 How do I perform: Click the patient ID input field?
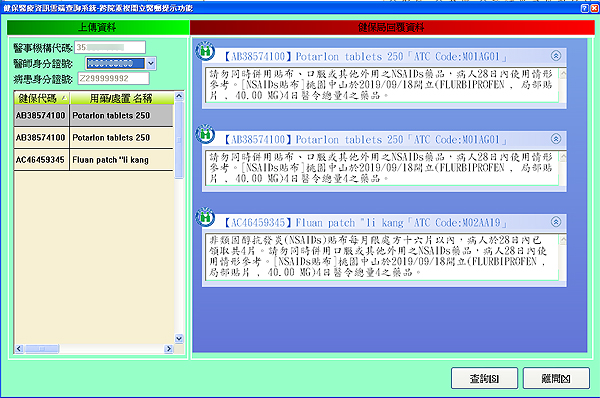tap(113, 78)
